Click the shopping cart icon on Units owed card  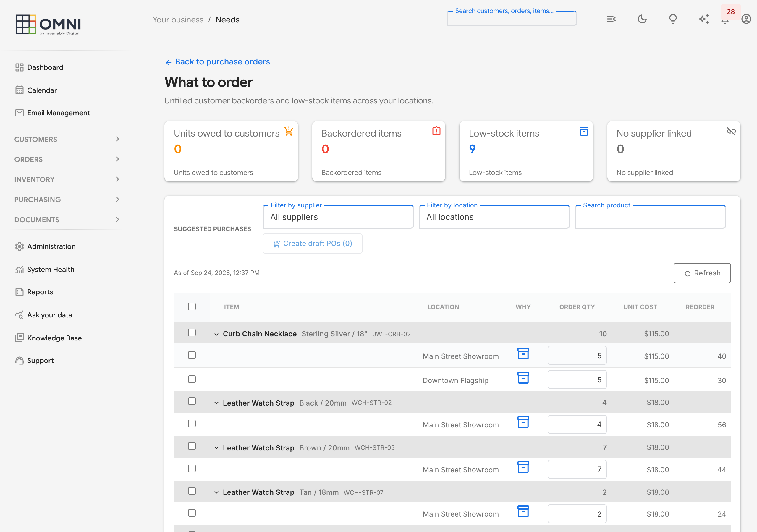289,131
